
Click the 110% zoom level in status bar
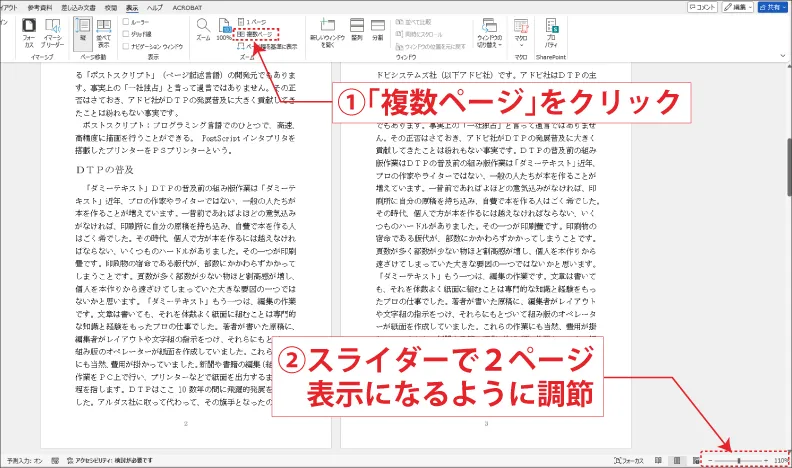tap(781, 460)
